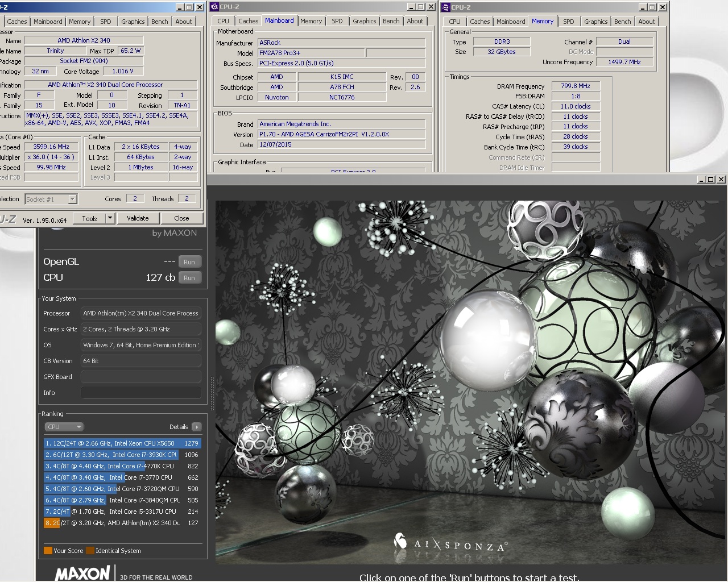Select ranking row Intel Core i5-3317U
The image size is (728, 582).
tap(122, 512)
